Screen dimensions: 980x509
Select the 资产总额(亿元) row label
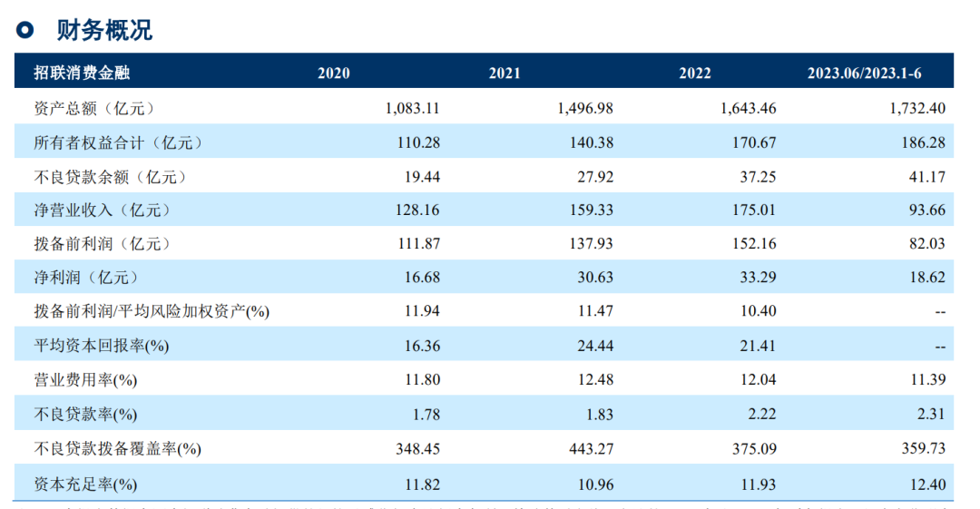(x=94, y=108)
